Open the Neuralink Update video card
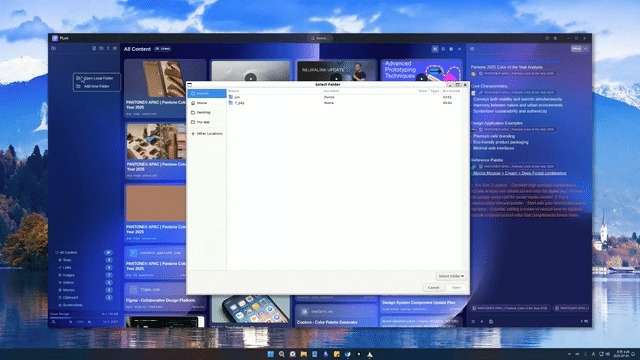This screenshot has height=360, width=640. 336,71
